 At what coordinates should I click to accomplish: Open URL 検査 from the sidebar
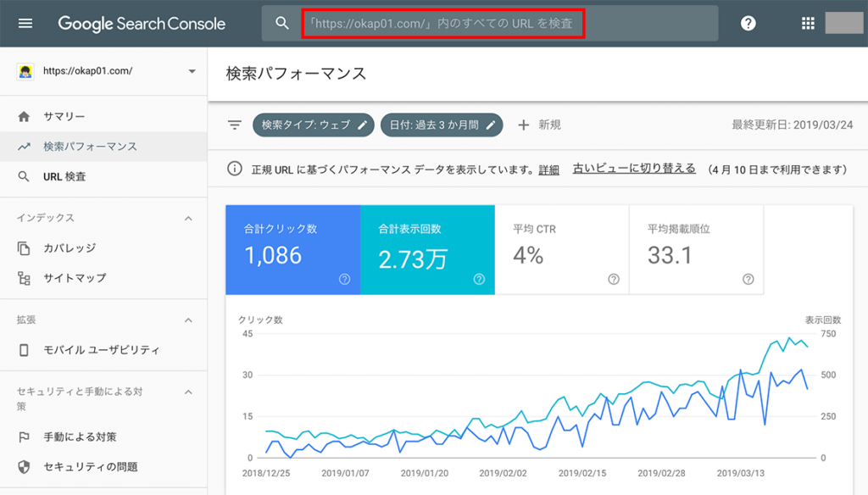tap(103, 176)
